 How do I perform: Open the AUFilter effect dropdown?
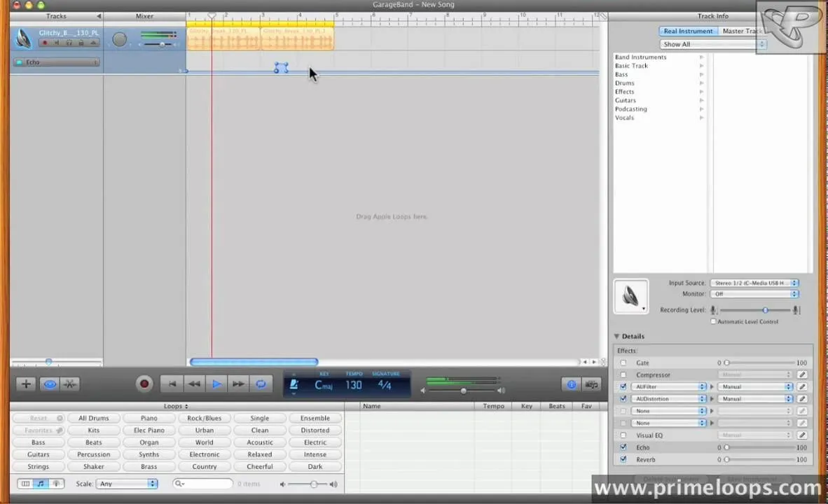(668, 387)
